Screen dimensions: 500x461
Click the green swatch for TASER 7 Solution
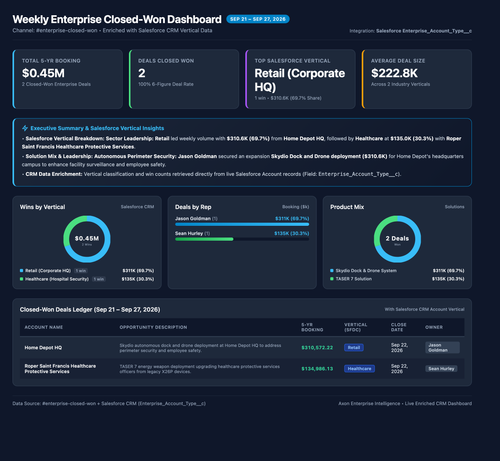332,279
